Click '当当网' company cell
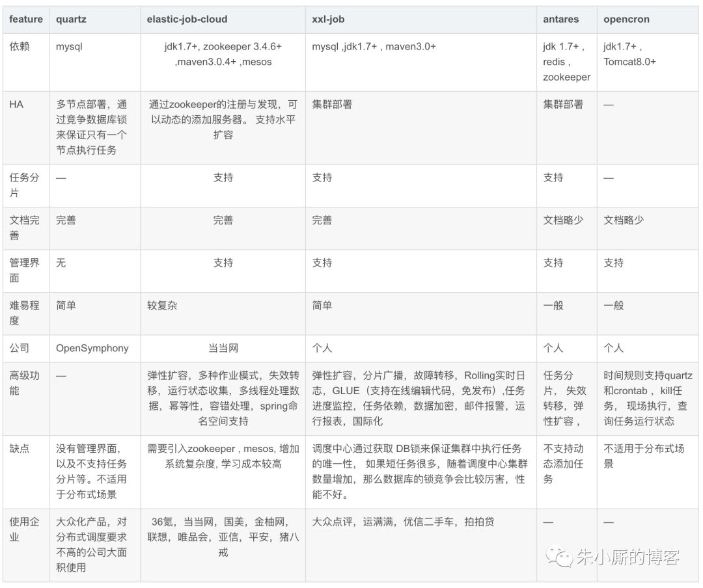Viewport: 703px width, 588px height. click(x=223, y=348)
